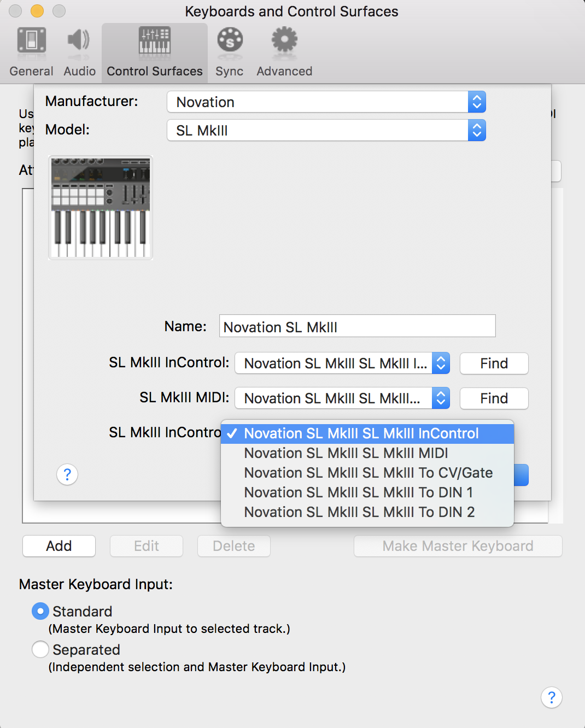Select the Control Surfaces tab
Viewport: 585px width, 728px height.
155,52
